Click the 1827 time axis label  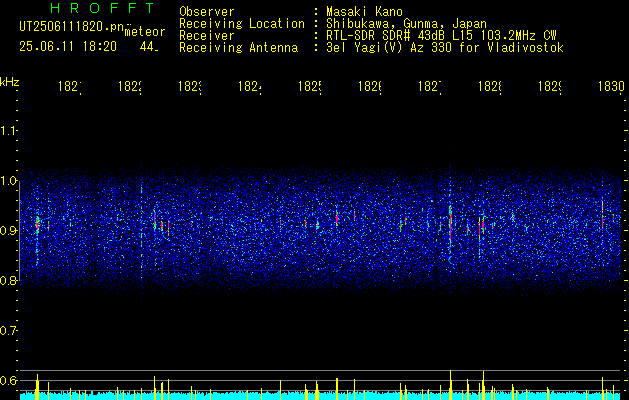(x=430, y=87)
